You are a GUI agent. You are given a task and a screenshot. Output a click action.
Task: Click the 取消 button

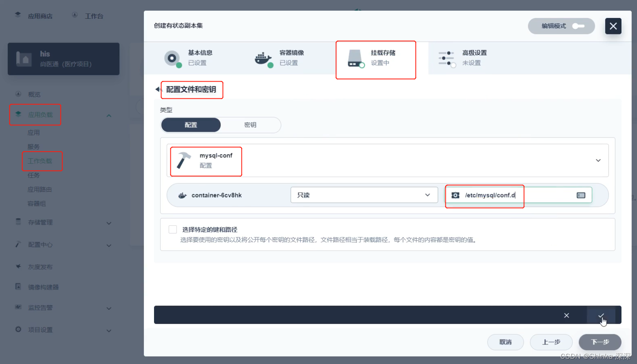tap(505, 342)
